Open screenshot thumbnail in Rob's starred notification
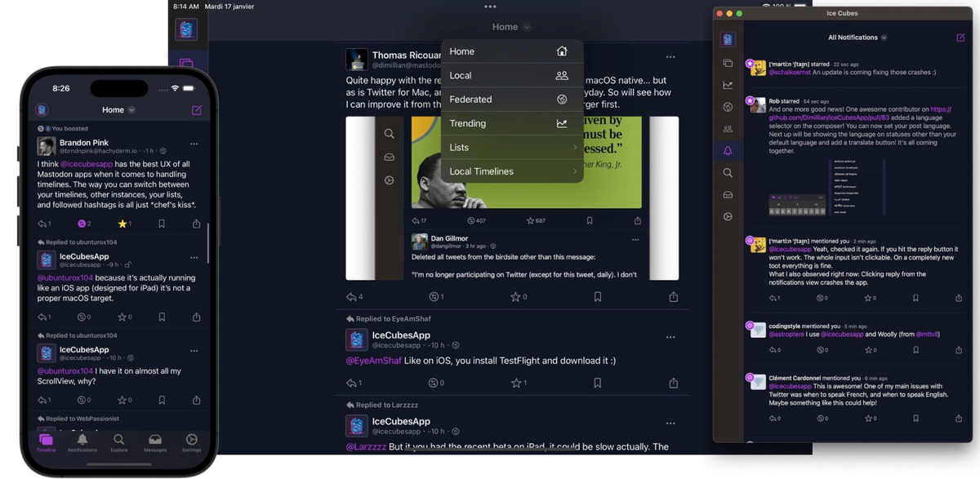Screen dimensions: 980x479 (x=826, y=187)
